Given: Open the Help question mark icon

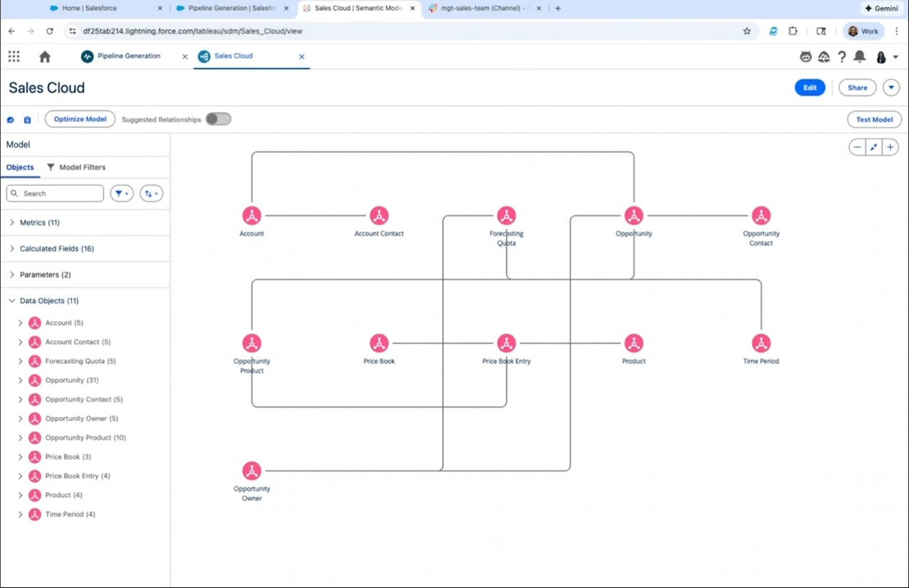Looking at the screenshot, I should pyautogui.click(x=842, y=57).
